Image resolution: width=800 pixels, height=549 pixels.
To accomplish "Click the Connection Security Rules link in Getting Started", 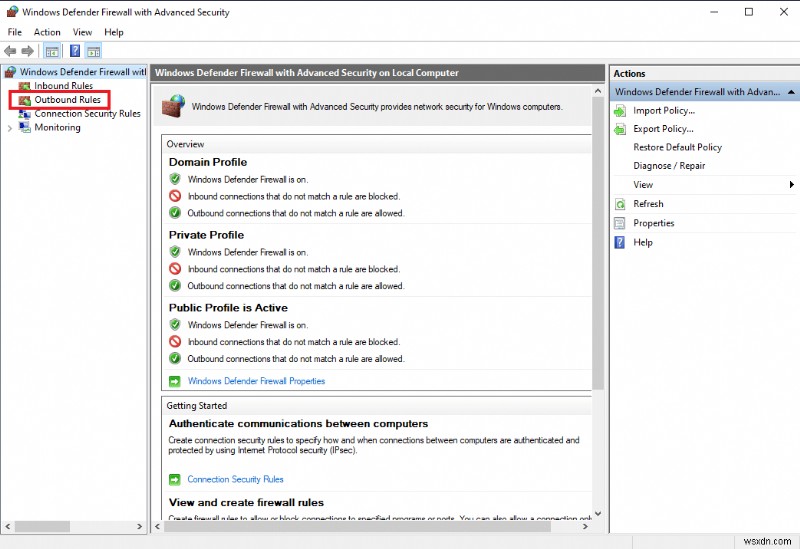I will pyautogui.click(x=235, y=479).
